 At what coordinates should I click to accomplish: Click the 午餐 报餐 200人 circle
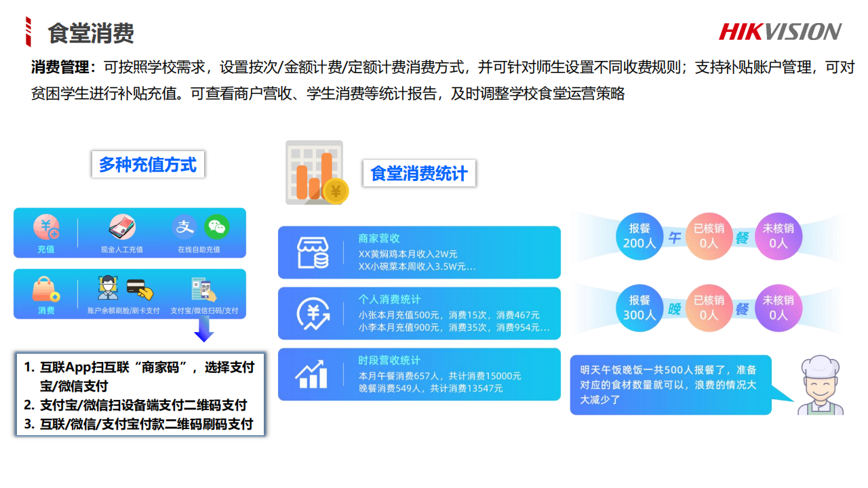coord(639,235)
